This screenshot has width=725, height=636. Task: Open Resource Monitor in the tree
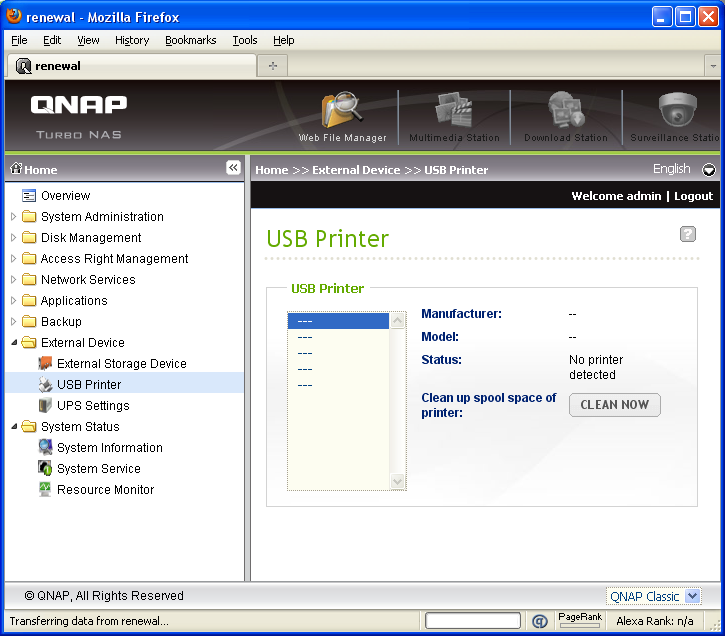click(x=105, y=489)
